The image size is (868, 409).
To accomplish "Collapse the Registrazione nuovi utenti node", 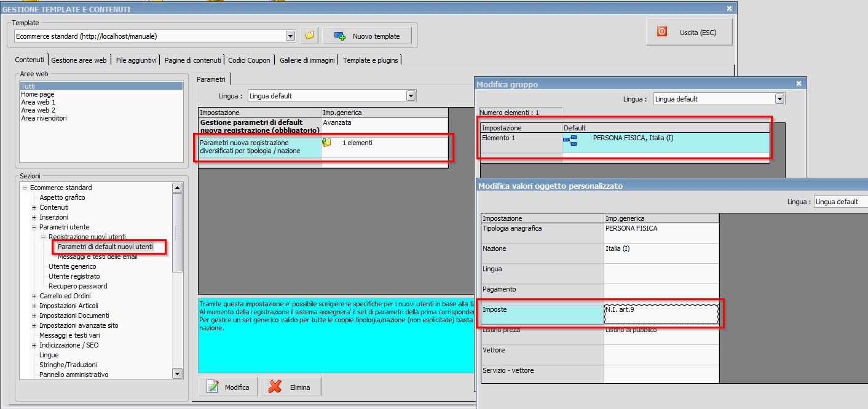I will [x=44, y=237].
